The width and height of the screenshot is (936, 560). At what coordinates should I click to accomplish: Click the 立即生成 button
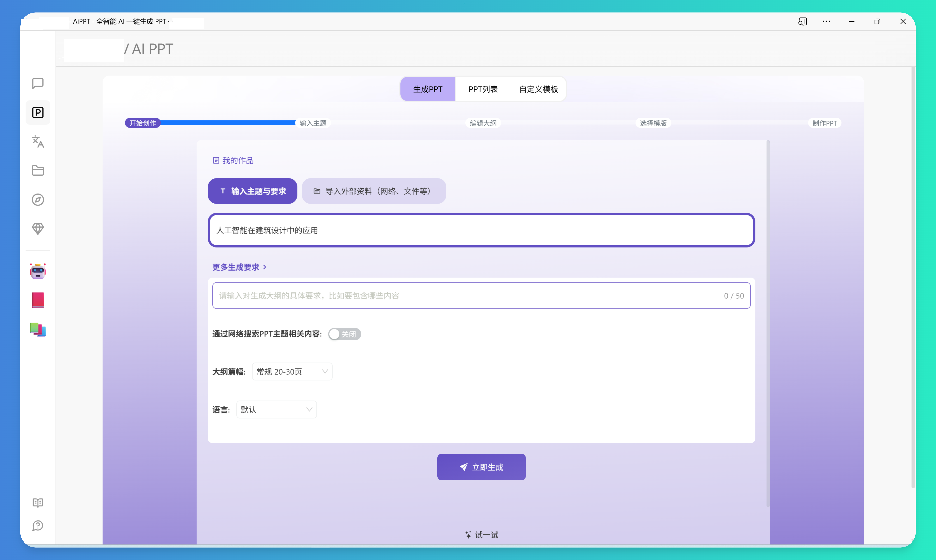tap(481, 467)
